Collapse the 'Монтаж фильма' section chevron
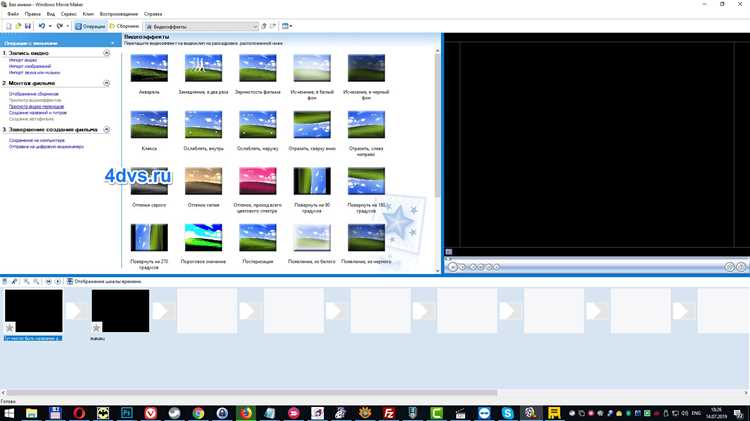This screenshot has width=750, height=421. 107,83
